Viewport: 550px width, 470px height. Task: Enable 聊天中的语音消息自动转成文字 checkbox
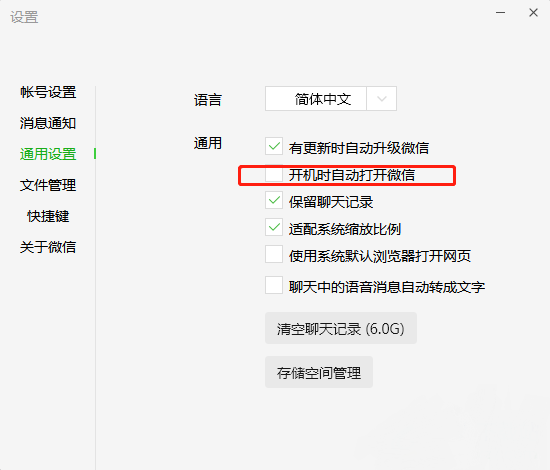tap(274, 286)
